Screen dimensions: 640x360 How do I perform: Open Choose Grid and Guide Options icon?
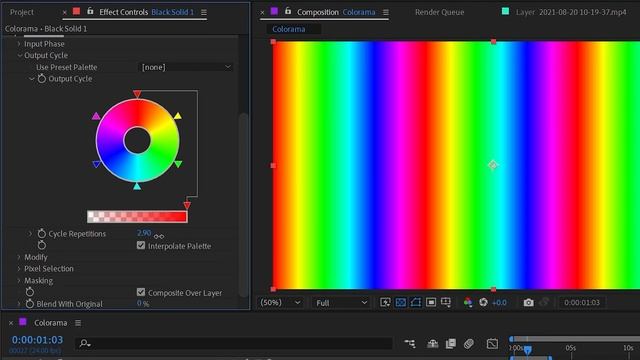(446, 302)
